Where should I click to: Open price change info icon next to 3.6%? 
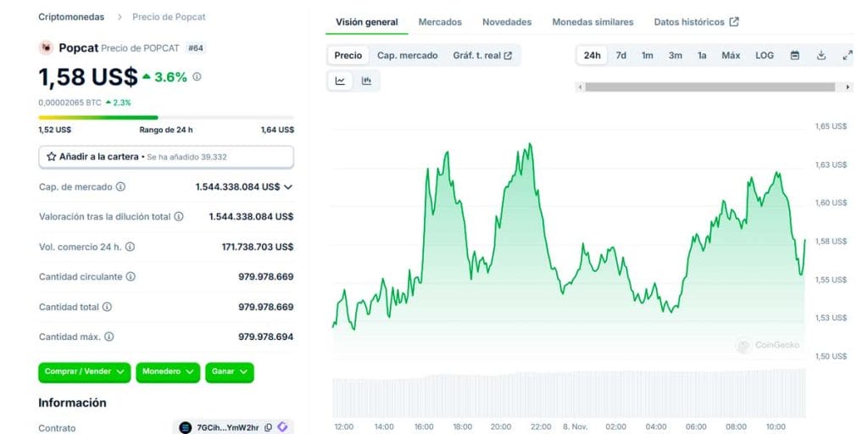pyautogui.click(x=197, y=77)
